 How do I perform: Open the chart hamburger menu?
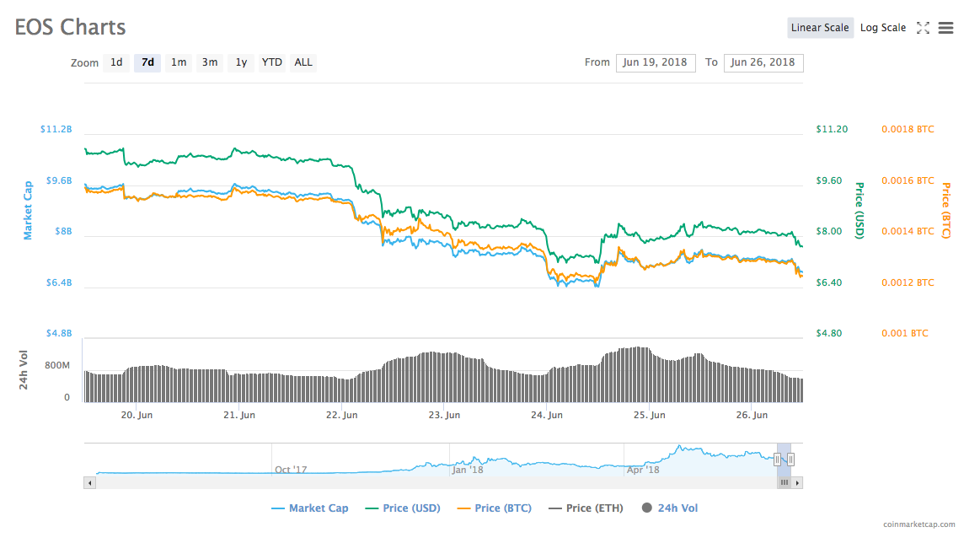pos(945,27)
